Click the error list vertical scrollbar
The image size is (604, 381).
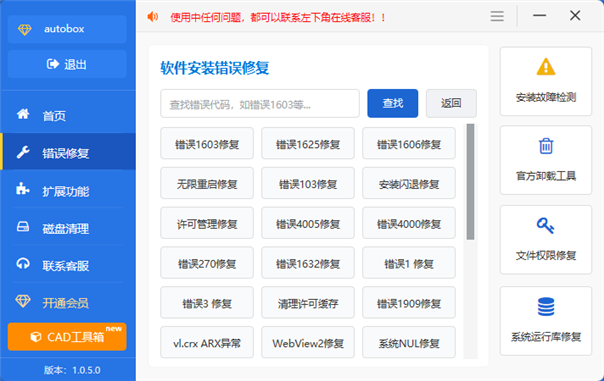click(470, 182)
